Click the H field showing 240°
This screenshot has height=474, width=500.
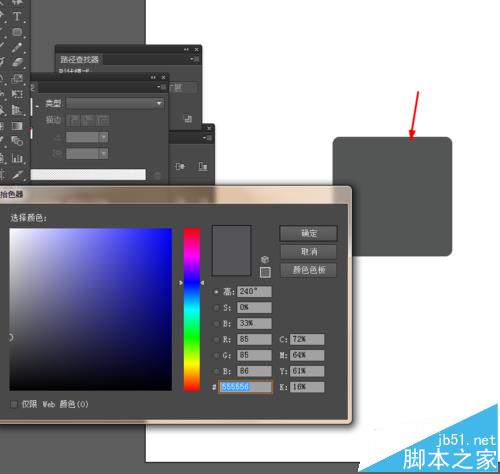point(254,292)
